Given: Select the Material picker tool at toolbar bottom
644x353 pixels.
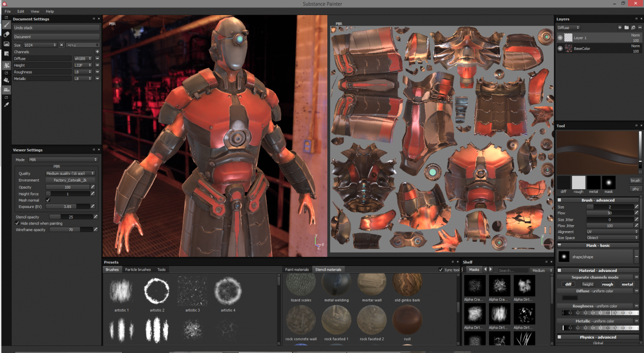Looking at the screenshot, I should 6,104.
